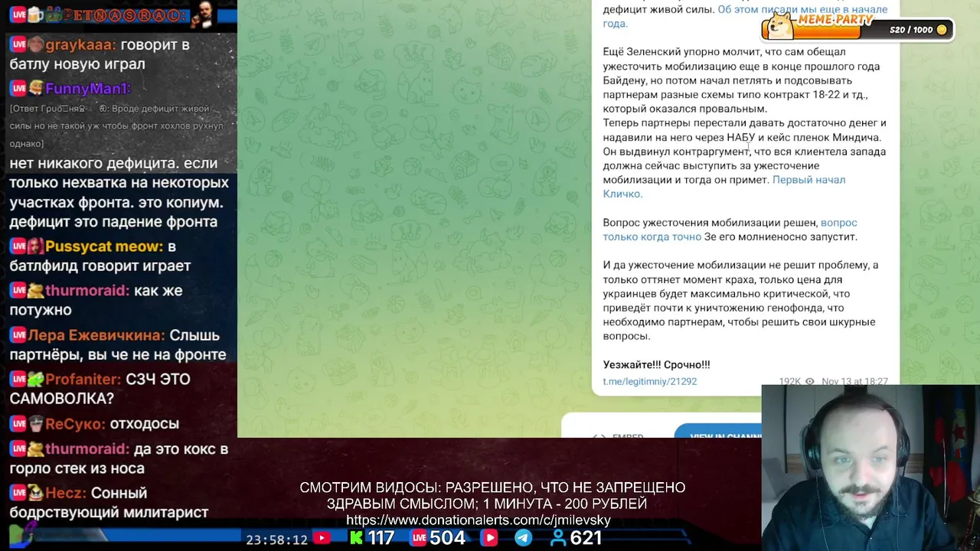
Task: Open the 'Первый начал Кличко' link
Action: [x=724, y=187]
